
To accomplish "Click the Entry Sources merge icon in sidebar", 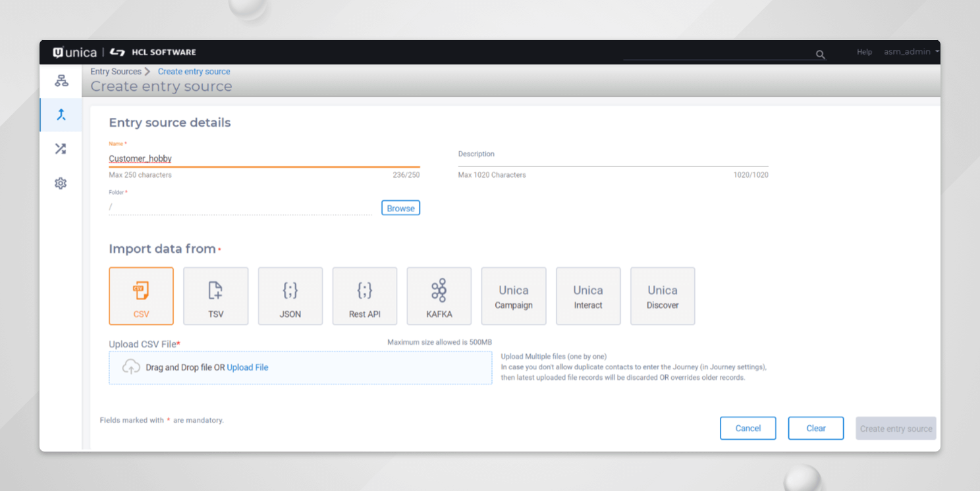I will (x=61, y=115).
